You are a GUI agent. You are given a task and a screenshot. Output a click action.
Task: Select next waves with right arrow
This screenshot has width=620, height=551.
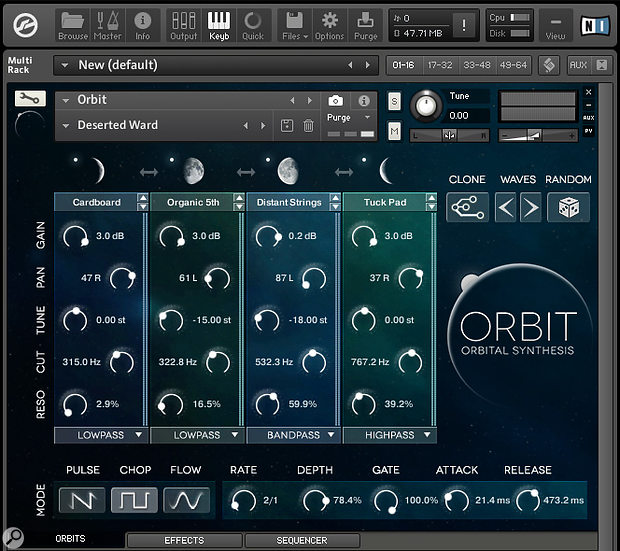coord(531,207)
